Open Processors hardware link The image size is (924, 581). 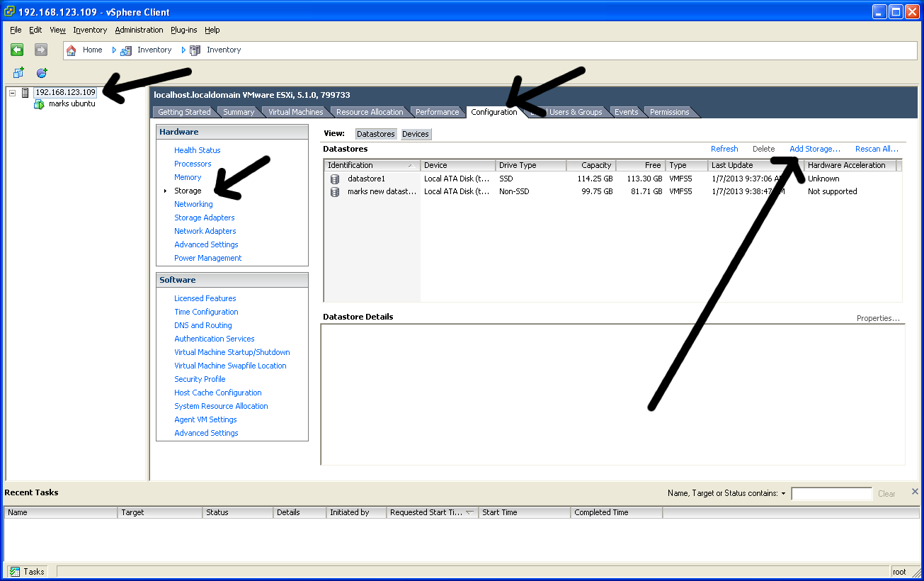[193, 164]
